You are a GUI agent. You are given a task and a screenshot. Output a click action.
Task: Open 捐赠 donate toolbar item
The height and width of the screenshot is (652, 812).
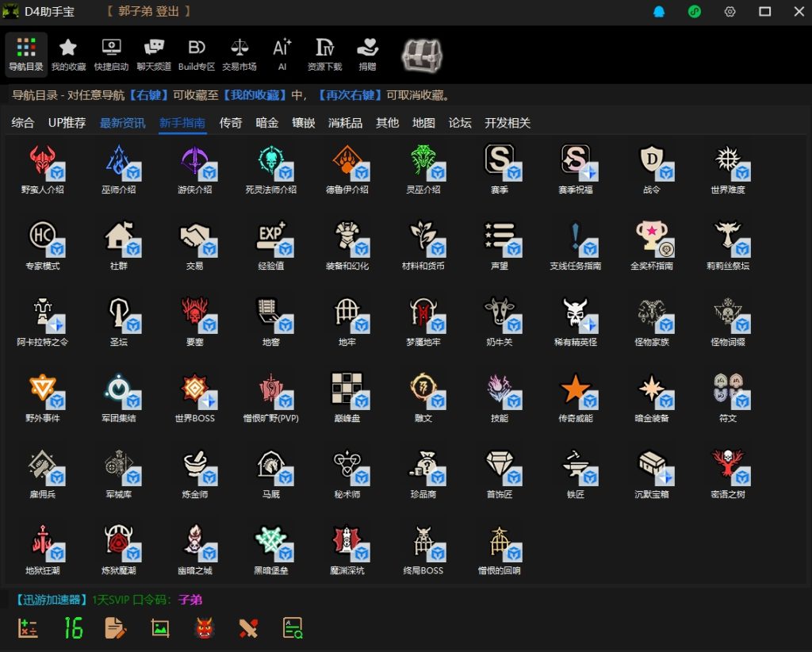368,54
